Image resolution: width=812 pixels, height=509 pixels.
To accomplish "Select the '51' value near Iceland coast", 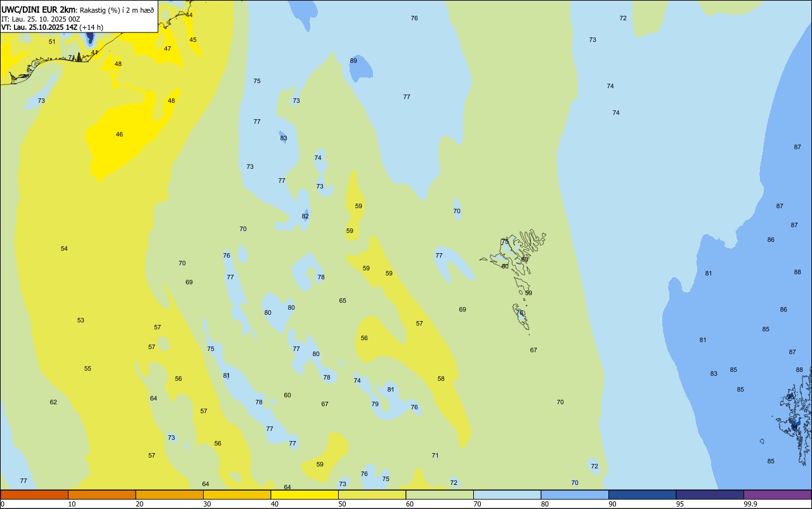I will (x=52, y=42).
